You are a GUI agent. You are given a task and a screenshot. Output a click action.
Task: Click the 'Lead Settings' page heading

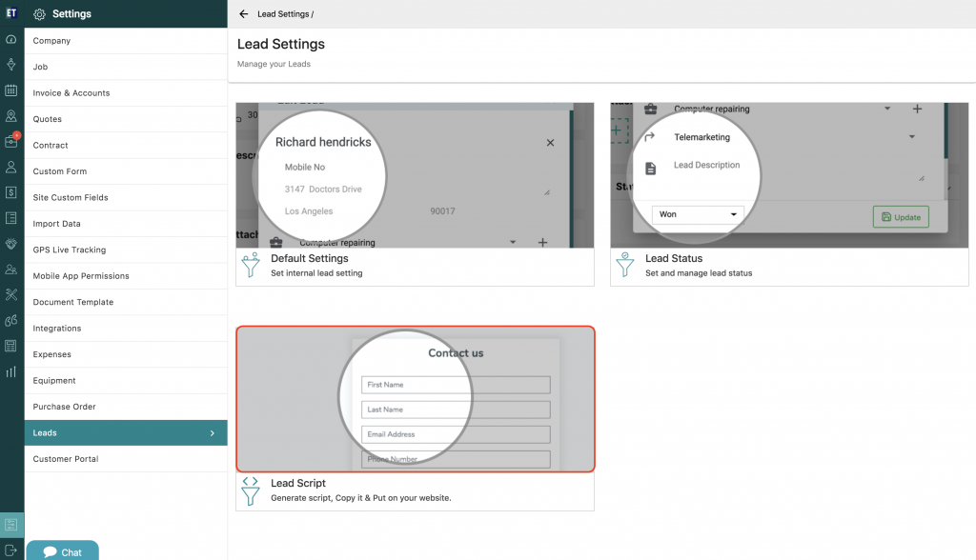pos(281,44)
